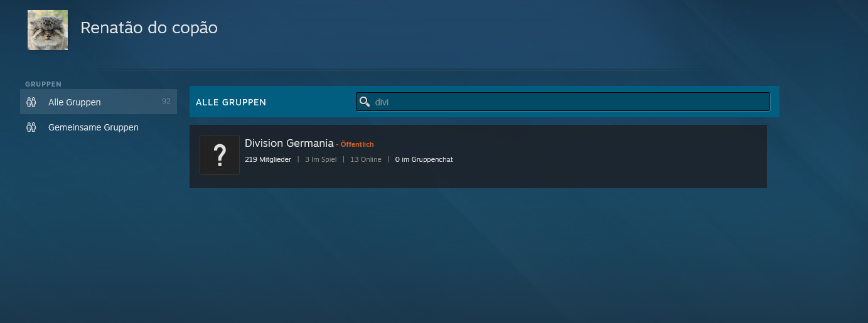Click the magnifier icon in the search box
The height and width of the screenshot is (323, 868).
[364, 102]
